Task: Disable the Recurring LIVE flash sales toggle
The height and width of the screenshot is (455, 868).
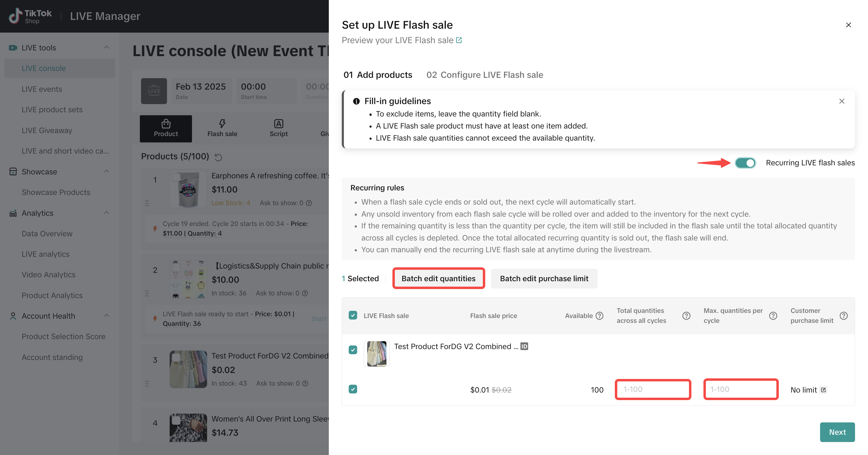Action: pyautogui.click(x=745, y=163)
